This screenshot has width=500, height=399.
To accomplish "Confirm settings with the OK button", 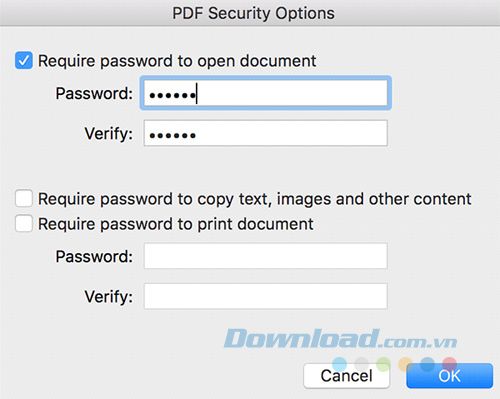I will pyautogui.click(x=449, y=376).
